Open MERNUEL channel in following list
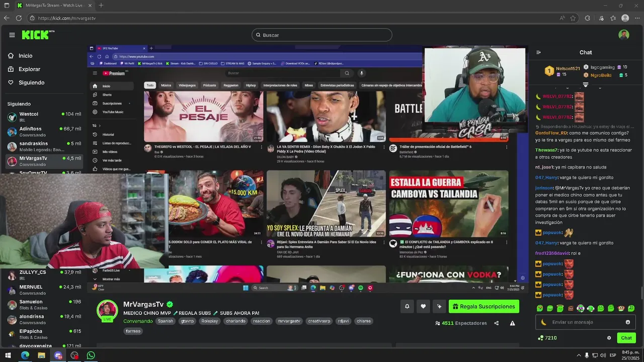 [44, 290]
